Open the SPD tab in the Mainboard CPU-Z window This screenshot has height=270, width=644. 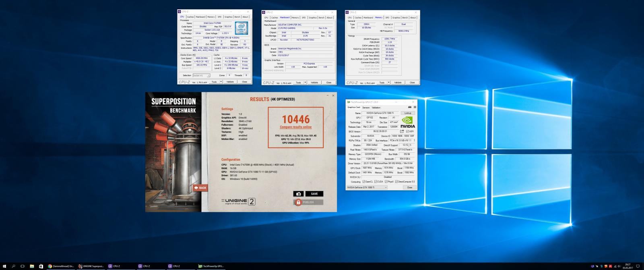(304, 18)
